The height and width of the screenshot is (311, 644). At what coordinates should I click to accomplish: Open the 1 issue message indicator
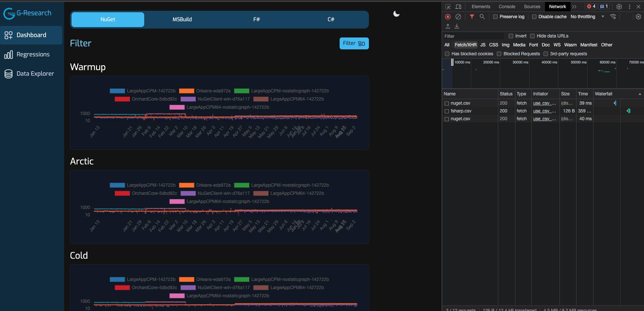(604, 6)
